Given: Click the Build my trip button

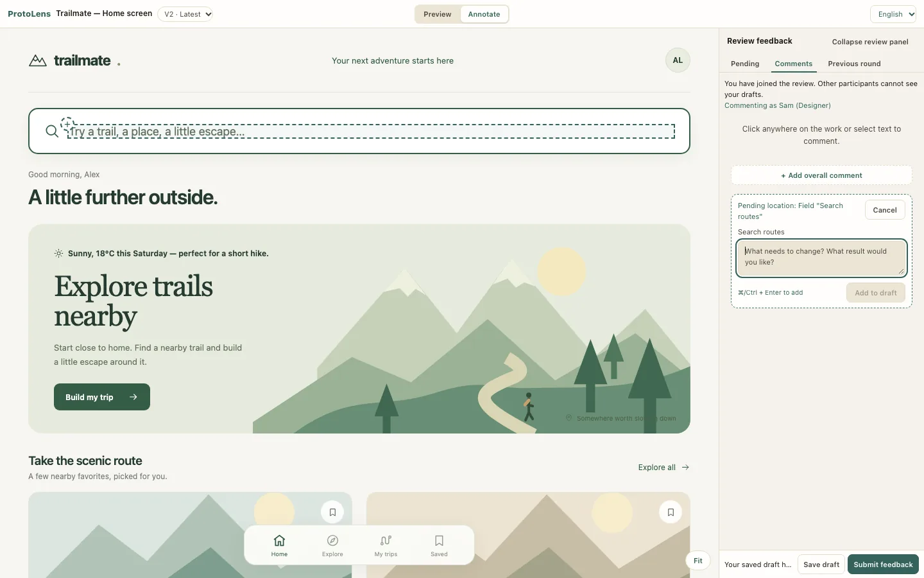Looking at the screenshot, I should 102,397.
